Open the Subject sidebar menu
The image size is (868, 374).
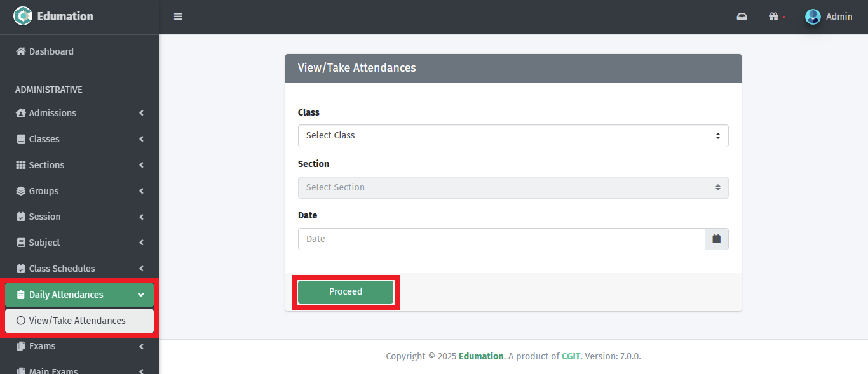pos(79,243)
